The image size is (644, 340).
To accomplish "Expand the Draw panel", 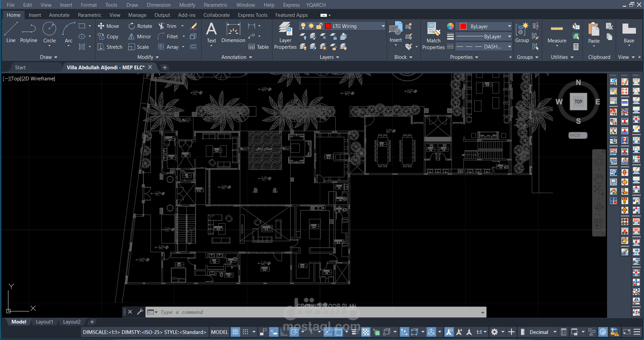I will 49,57.
